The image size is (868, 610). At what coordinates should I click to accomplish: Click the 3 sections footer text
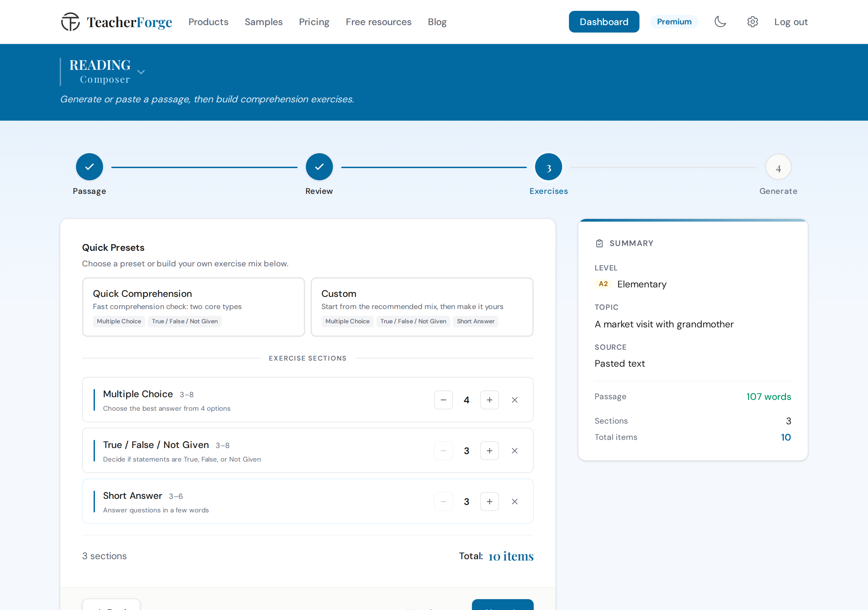(x=104, y=556)
